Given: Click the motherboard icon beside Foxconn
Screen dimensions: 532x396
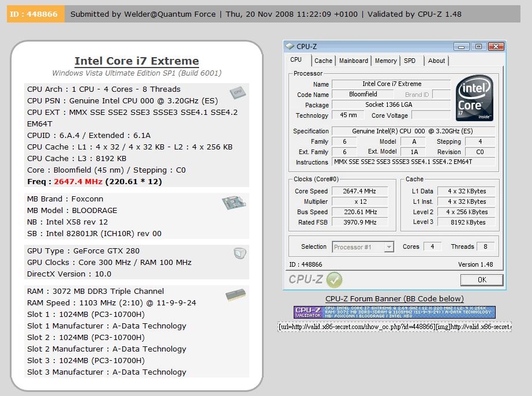Looking at the screenshot, I should click(234, 203).
